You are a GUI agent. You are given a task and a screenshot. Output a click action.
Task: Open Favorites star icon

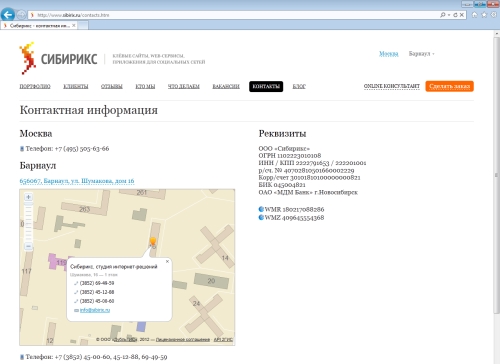[x=484, y=15]
